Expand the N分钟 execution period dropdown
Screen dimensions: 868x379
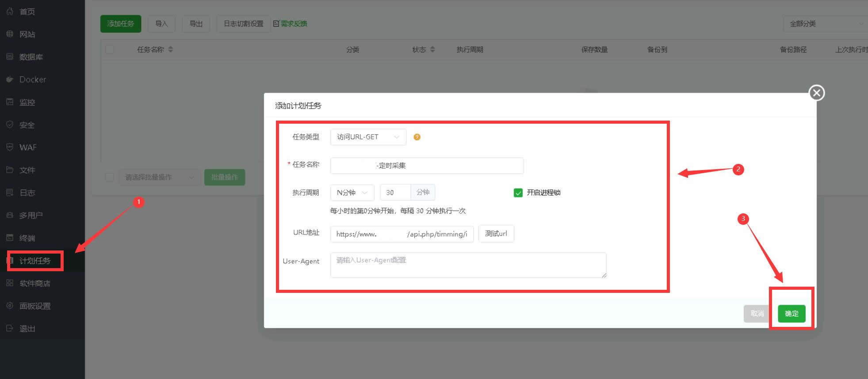[x=352, y=193]
